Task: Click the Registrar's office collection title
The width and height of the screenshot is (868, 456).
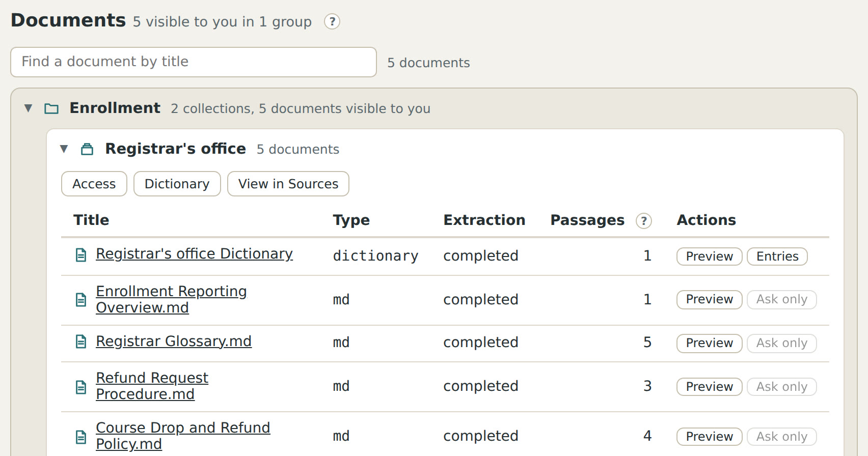Action: coord(176,149)
